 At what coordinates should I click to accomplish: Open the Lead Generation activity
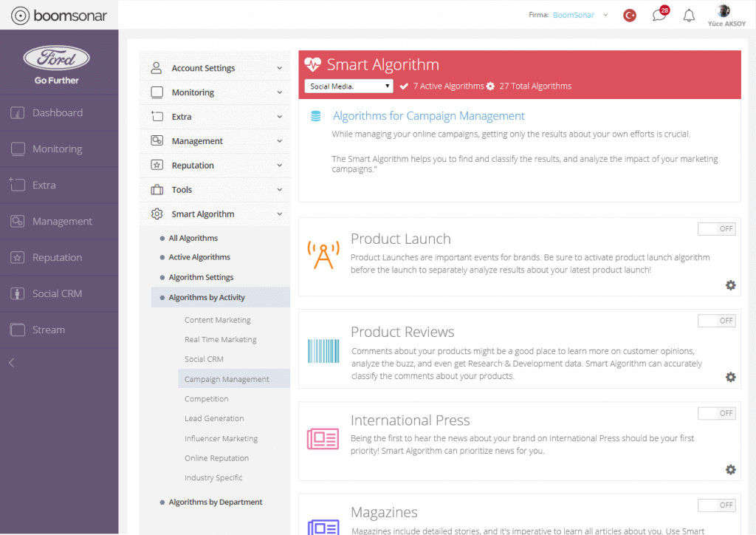click(x=214, y=419)
